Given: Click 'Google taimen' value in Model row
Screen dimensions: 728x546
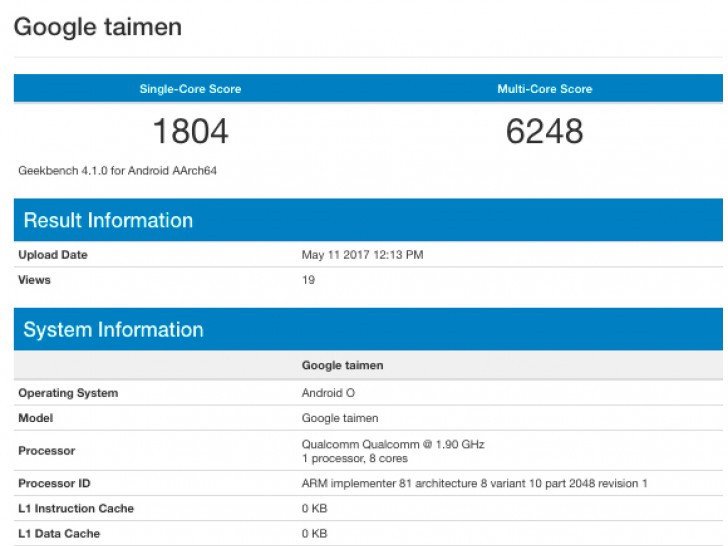Looking at the screenshot, I should tap(340, 418).
